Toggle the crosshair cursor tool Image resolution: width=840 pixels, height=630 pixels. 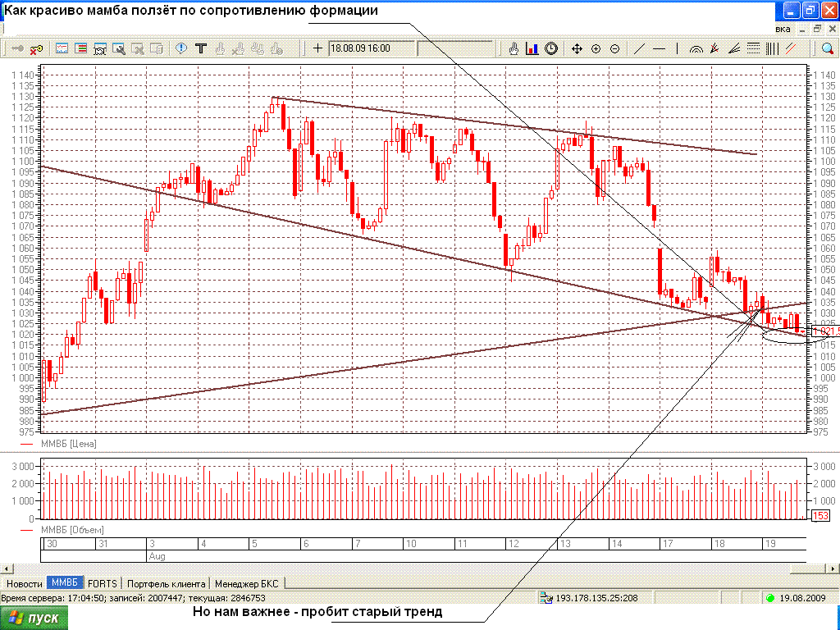click(317, 48)
